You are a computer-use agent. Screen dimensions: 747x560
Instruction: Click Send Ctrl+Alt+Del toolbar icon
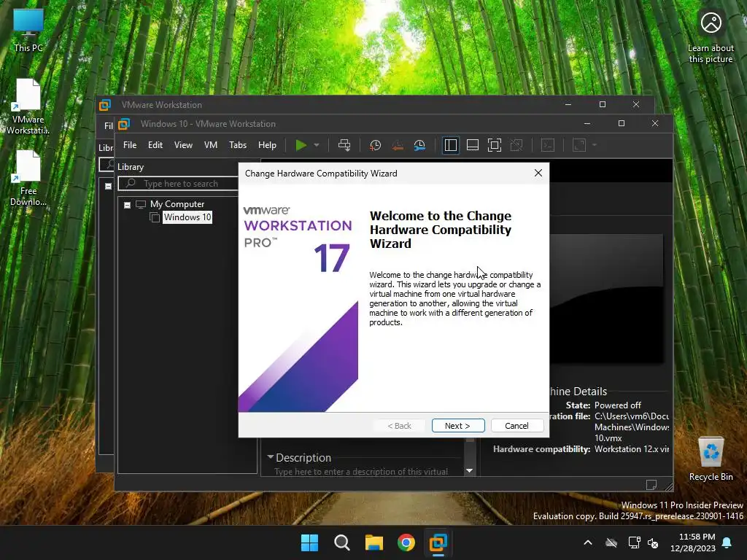[x=344, y=145]
